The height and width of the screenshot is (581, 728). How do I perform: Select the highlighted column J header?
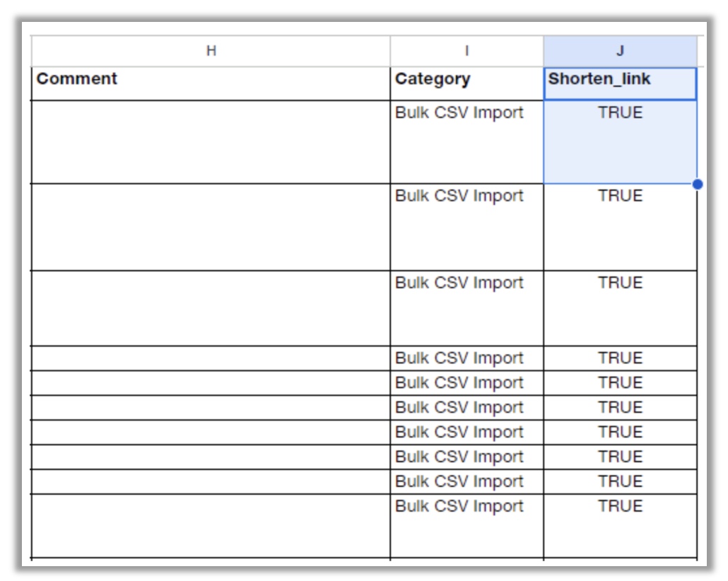(620, 51)
